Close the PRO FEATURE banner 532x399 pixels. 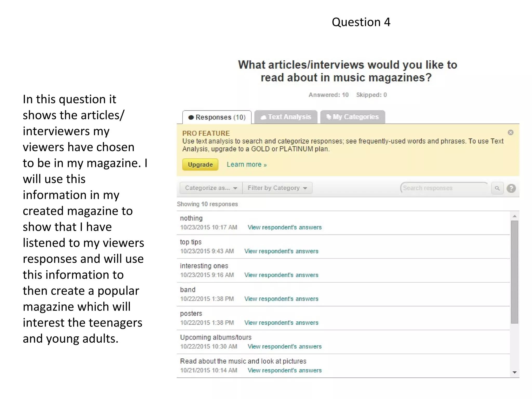pyautogui.click(x=510, y=132)
